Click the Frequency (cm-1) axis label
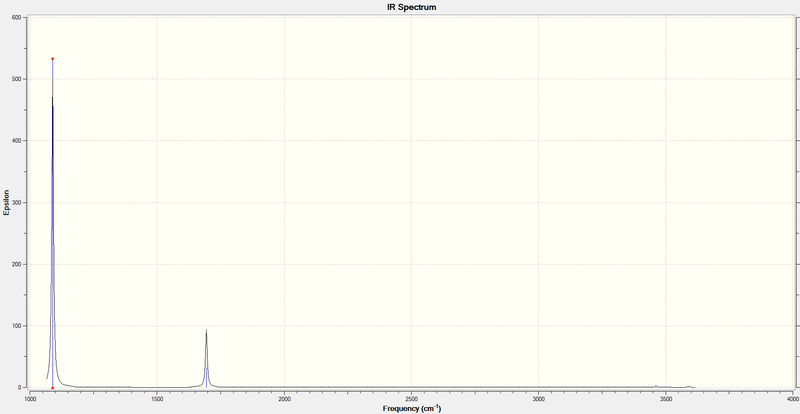The width and height of the screenshot is (800, 414). click(x=412, y=409)
